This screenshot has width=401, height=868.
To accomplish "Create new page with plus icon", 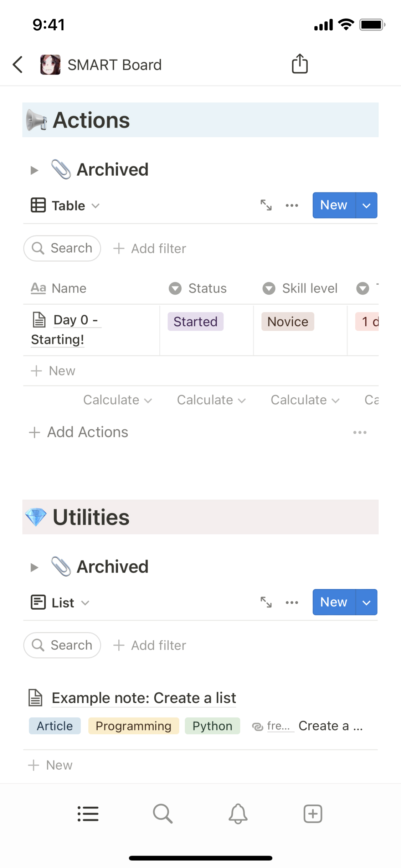I will (313, 814).
